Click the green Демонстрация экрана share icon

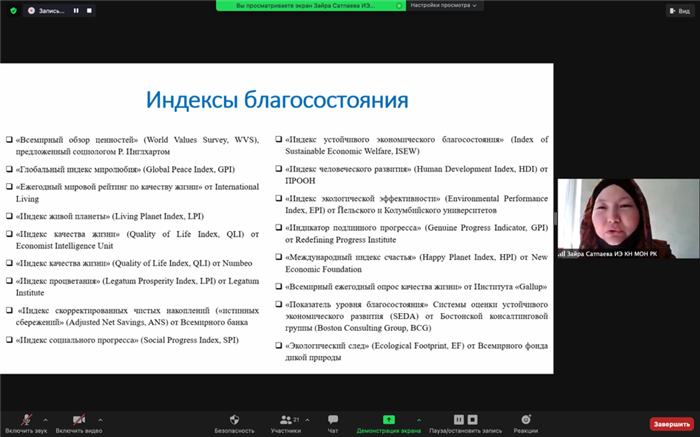[x=388, y=420]
